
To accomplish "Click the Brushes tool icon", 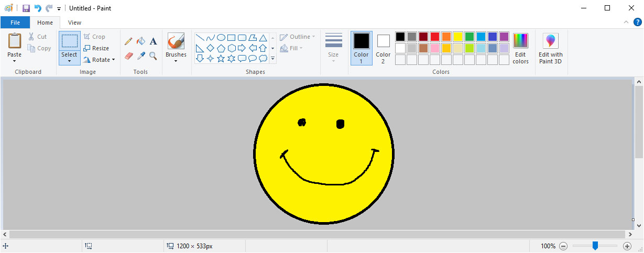I will pos(176,41).
